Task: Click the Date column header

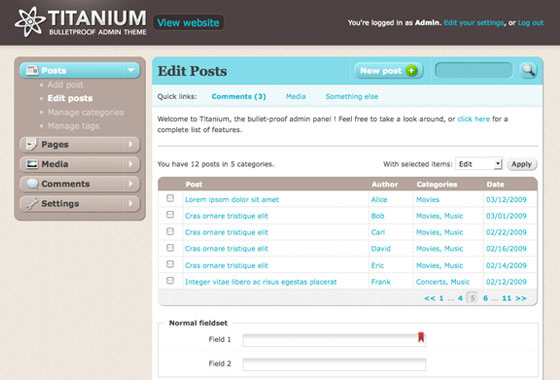Action: 495,184
